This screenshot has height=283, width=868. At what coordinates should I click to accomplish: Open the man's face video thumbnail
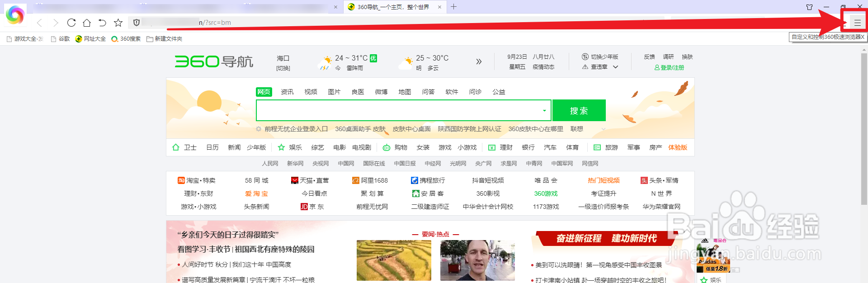[477, 260]
